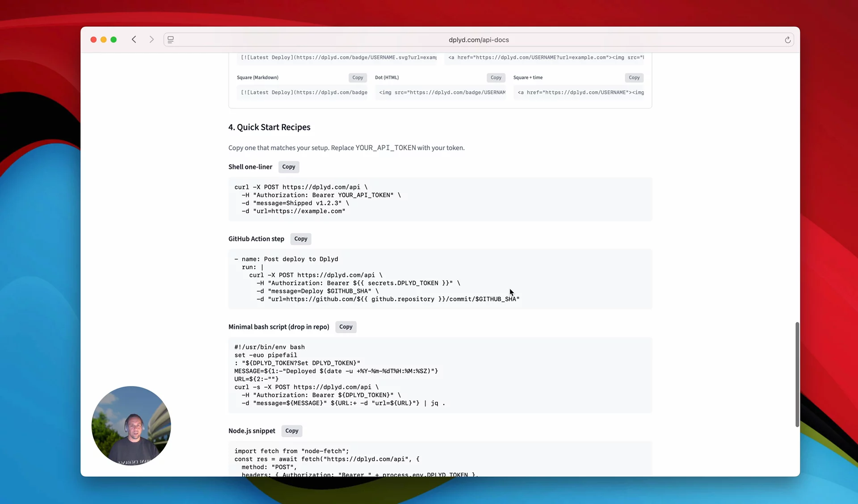Click the page vertical scrollbar thumb
This screenshot has width=858, height=504.
pos(797,374)
